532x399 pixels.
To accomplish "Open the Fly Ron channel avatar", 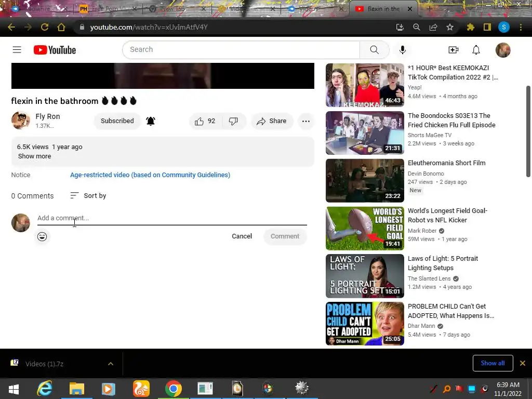I will [x=21, y=120].
